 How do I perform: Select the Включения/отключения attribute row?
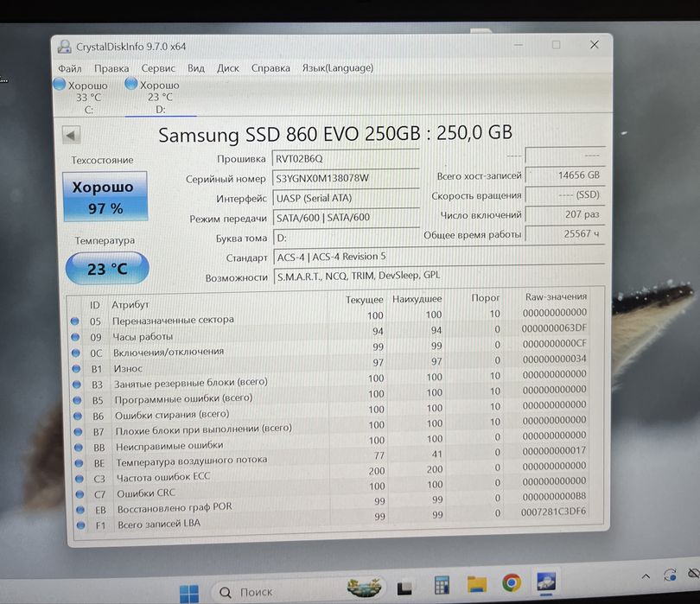pyautogui.click(x=330, y=348)
